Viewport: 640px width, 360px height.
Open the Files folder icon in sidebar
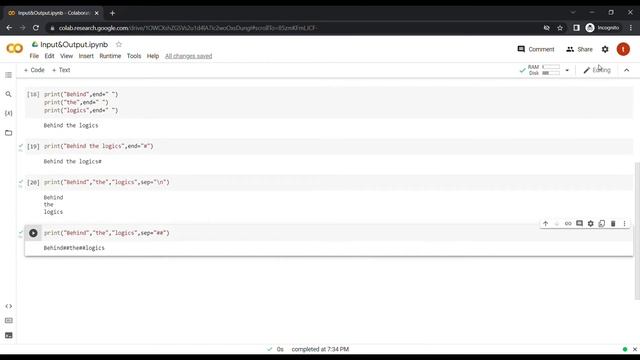coord(8,133)
